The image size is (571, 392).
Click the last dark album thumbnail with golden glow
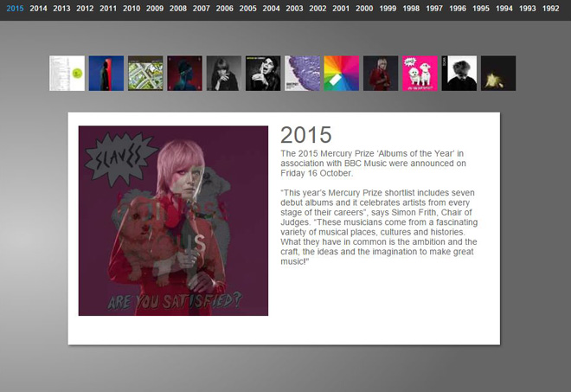coord(498,74)
